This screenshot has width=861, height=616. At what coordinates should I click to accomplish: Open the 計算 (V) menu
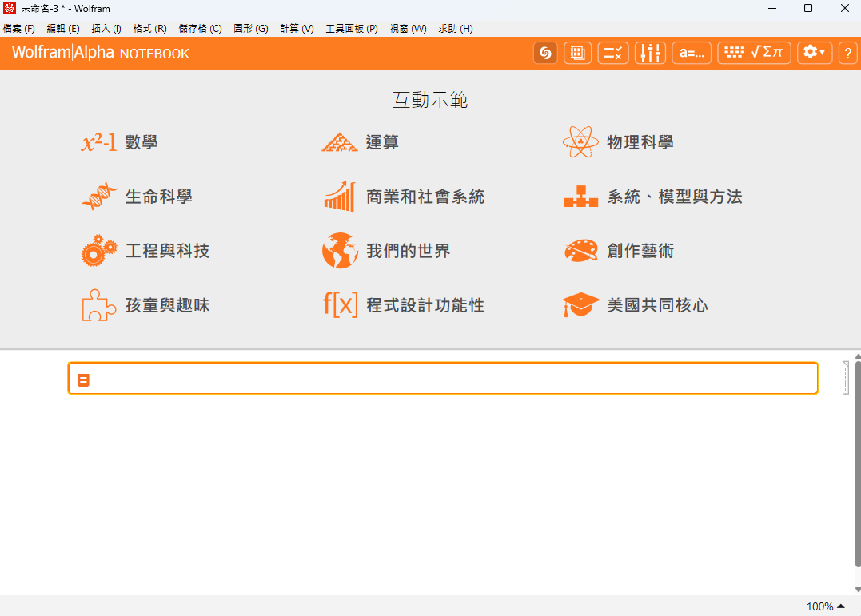297,29
